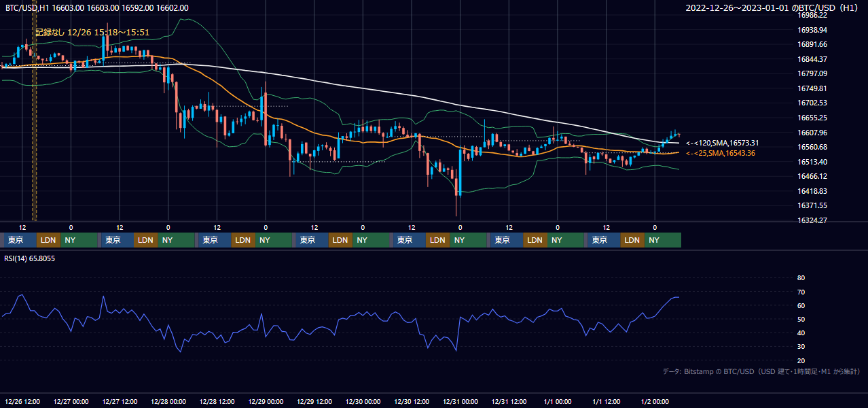Click the 12/29 00:00 date label
The image size is (868, 408).
[x=266, y=402]
